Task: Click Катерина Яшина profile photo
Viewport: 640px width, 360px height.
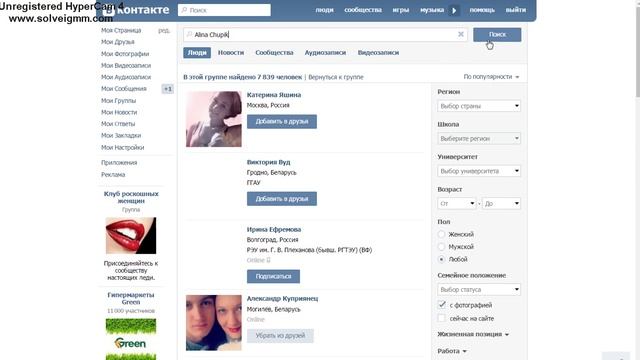Action: [213, 119]
